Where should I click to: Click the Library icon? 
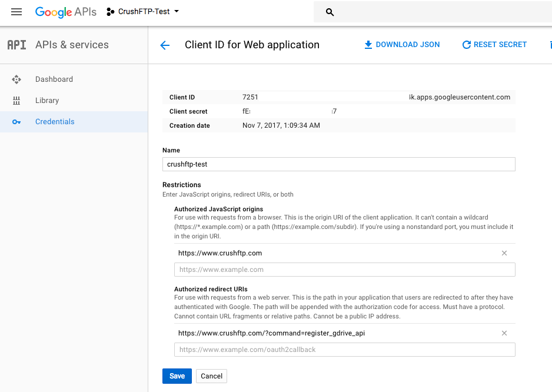16,101
